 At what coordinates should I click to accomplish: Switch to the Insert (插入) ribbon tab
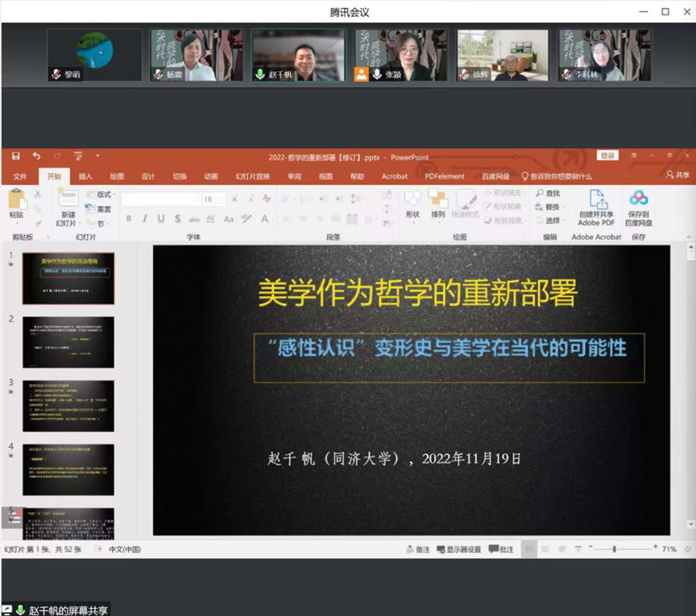[85, 176]
